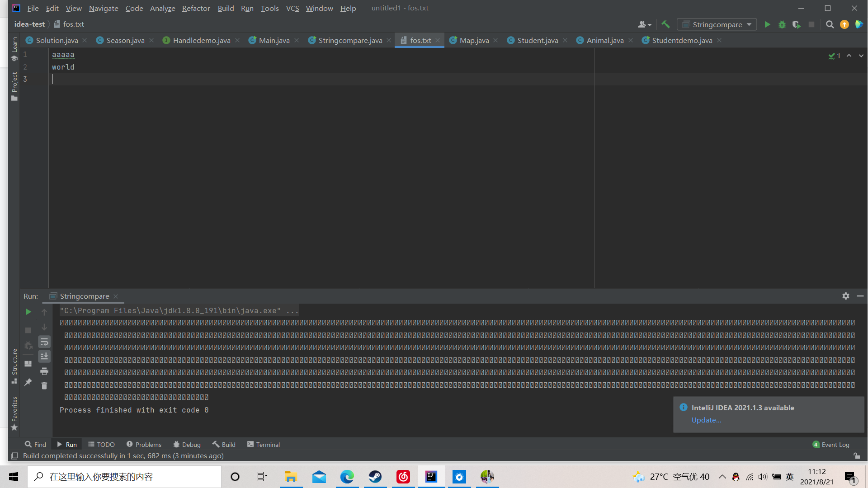This screenshot has width=868, height=488.
Task: Click Windows taskbar search input field
Action: tap(124, 477)
